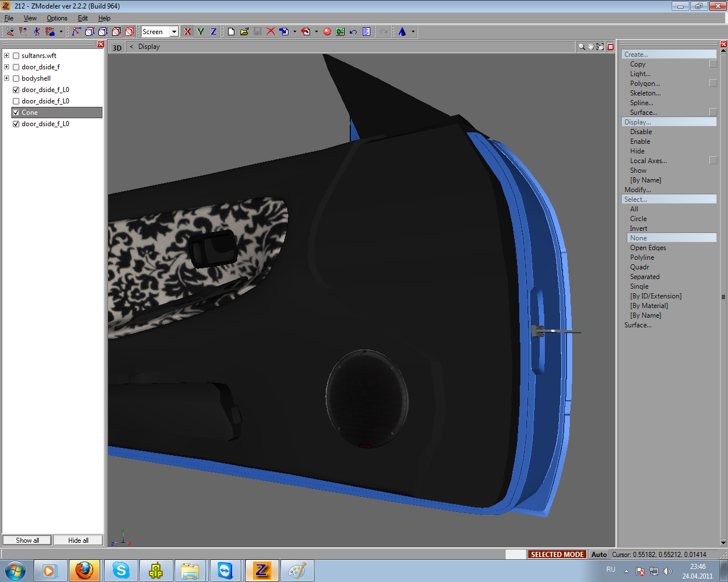Open a file with the folder icon
This screenshot has width=728, height=582.
point(245,32)
